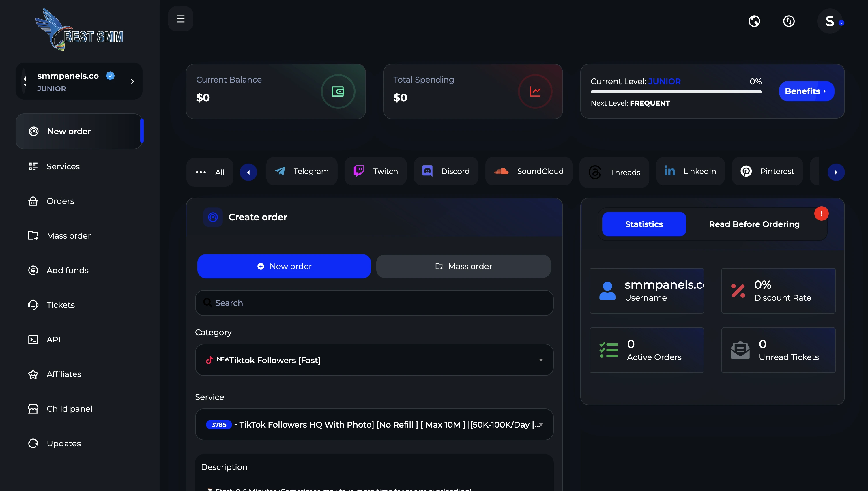Screen dimensions: 868x491
Task: Choose the Pinterest platform filter
Action: click(x=767, y=171)
